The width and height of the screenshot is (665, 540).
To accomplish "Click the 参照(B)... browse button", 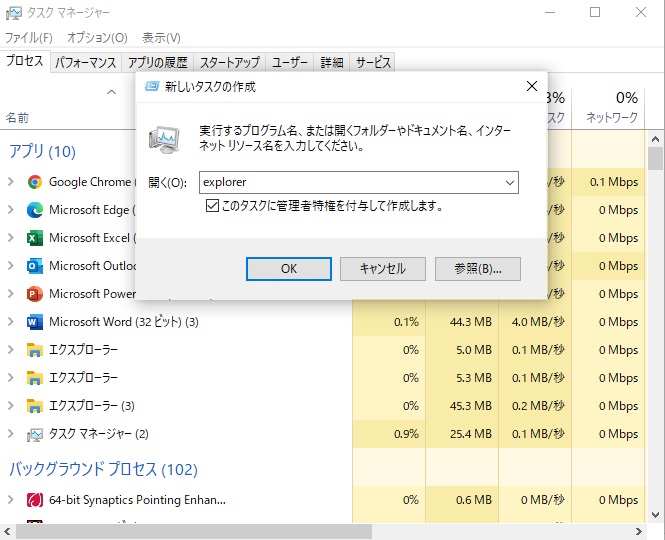I will [478, 269].
